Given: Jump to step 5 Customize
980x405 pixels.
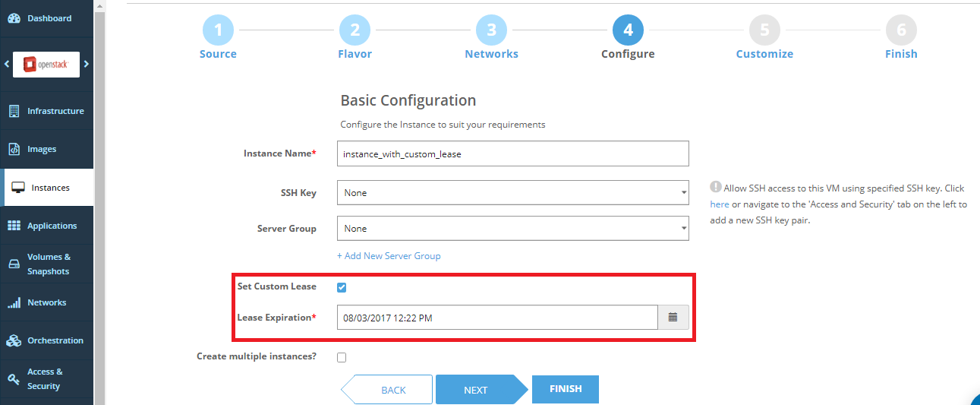Looking at the screenshot, I should (x=764, y=31).
